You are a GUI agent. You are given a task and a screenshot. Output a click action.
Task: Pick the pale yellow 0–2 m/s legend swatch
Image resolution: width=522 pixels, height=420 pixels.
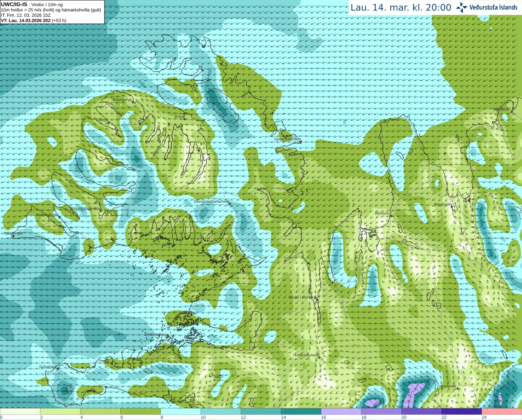[20, 411]
